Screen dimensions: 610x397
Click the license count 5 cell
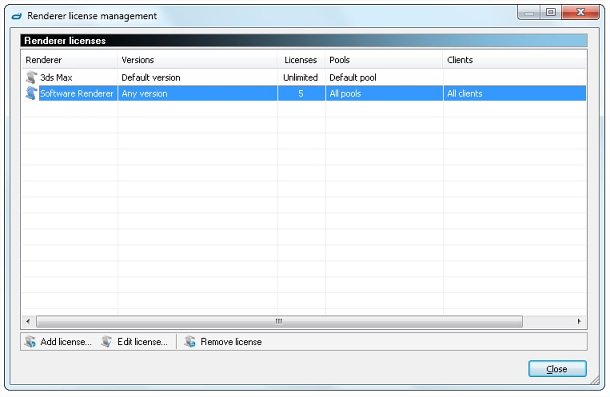pos(301,93)
